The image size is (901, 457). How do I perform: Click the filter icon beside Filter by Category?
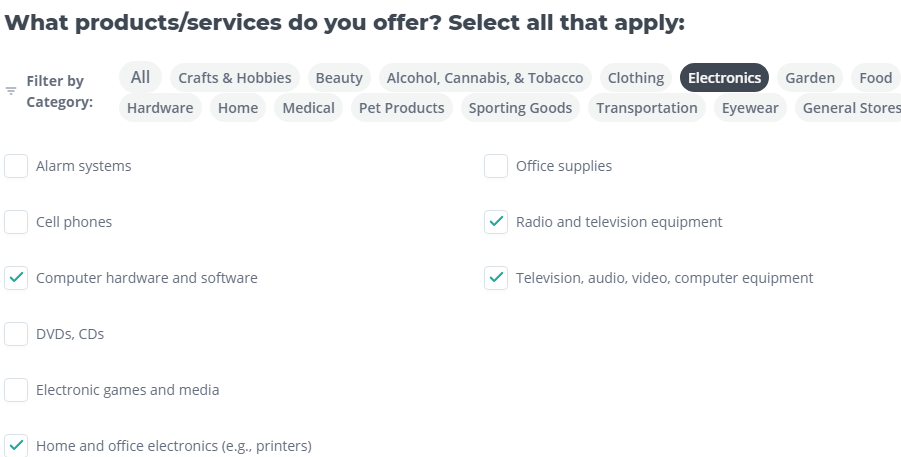[x=11, y=91]
